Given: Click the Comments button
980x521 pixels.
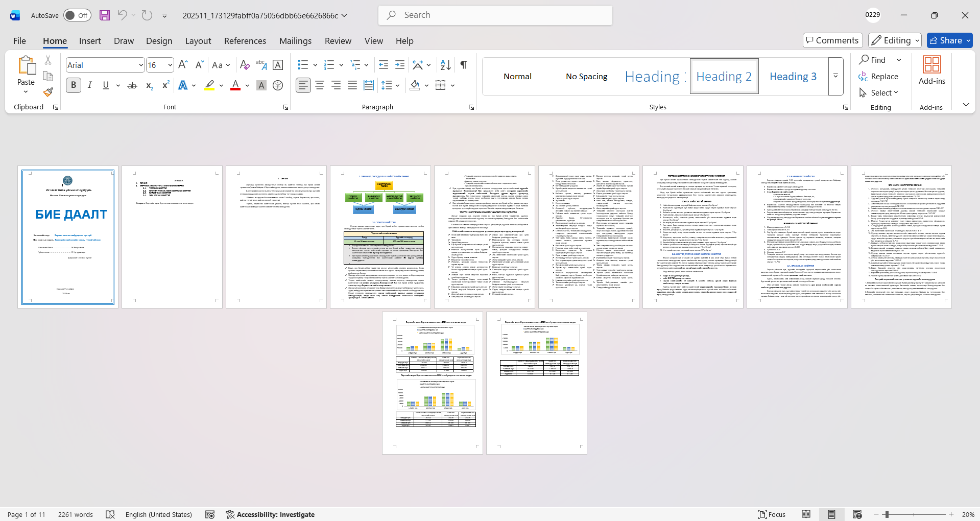Looking at the screenshot, I should [832, 40].
